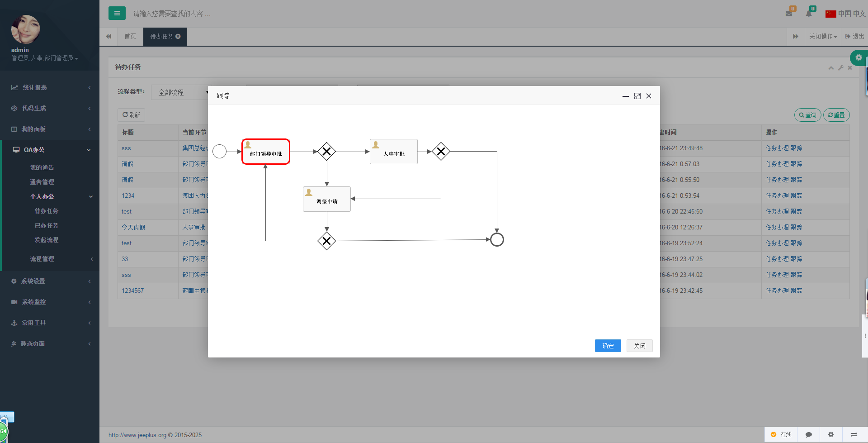The width and height of the screenshot is (868, 443).
Task: Click the 静态页面 icon in sidebar
Action: [14, 343]
